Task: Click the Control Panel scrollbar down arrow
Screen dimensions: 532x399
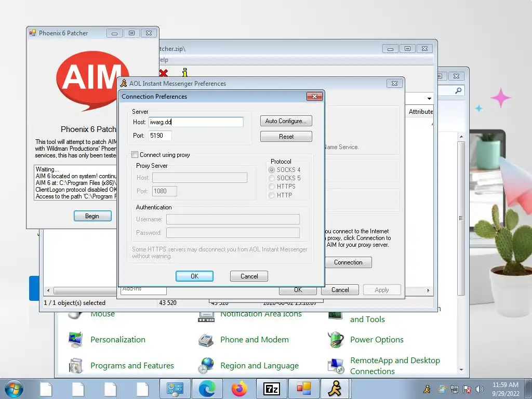Action: tap(461, 369)
